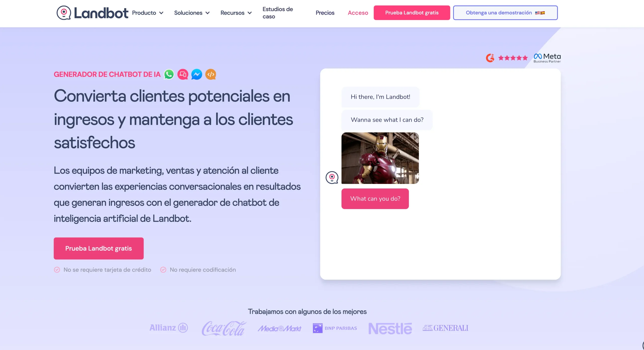Click the Acceso login link
This screenshot has height=350, width=644.
tap(358, 13)
